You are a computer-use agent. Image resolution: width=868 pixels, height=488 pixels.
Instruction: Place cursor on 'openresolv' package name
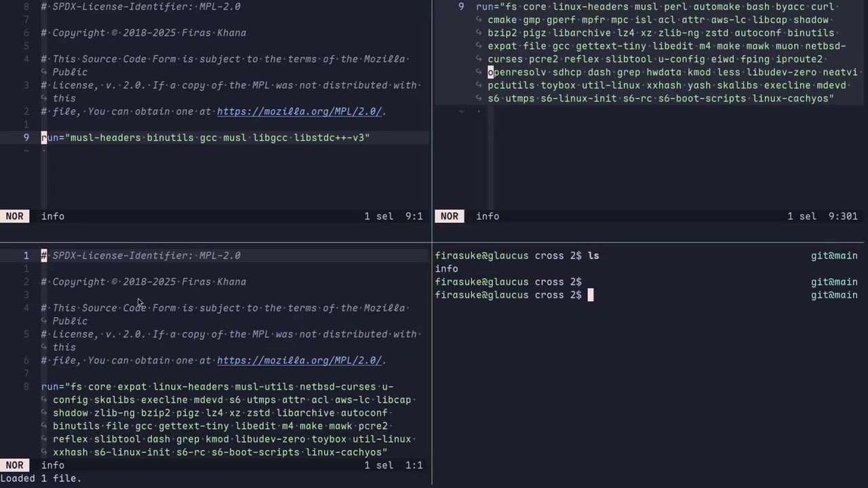point(517,72)
